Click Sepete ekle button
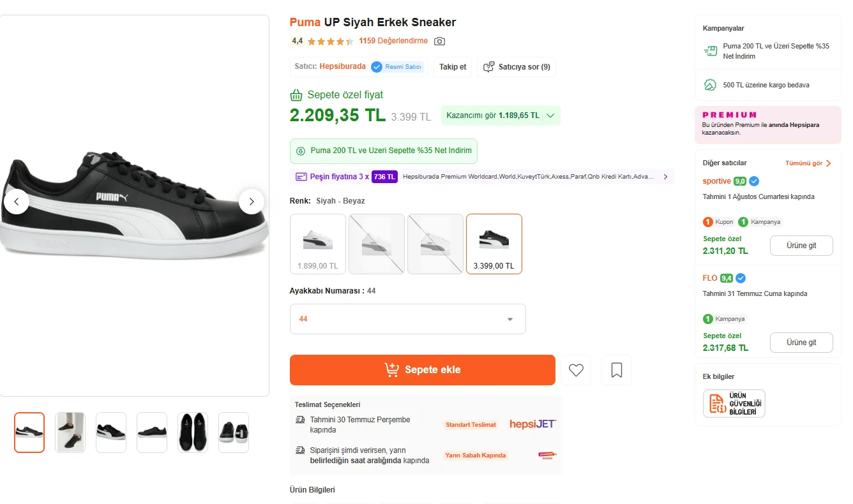853x504 pixels. point(423,370)
